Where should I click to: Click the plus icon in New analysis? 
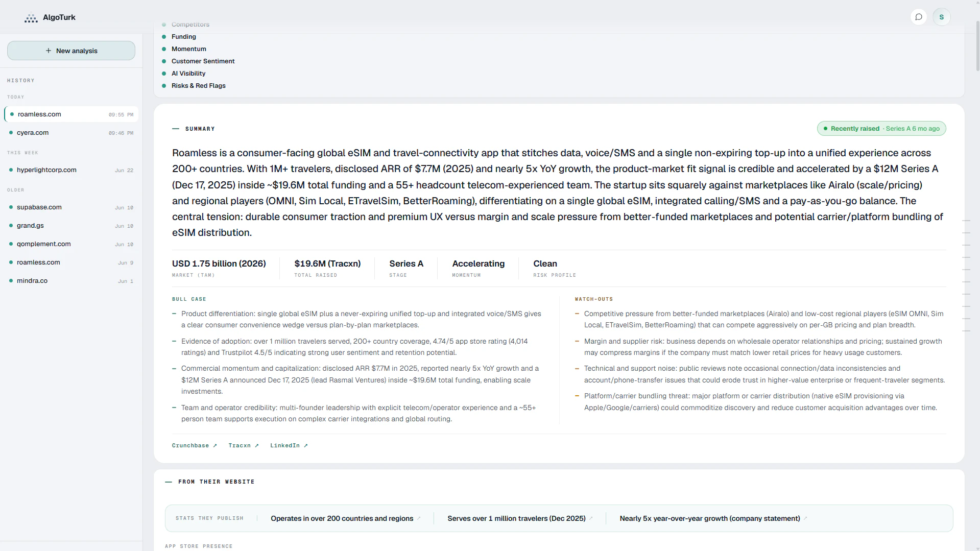[x=49, y=51]
